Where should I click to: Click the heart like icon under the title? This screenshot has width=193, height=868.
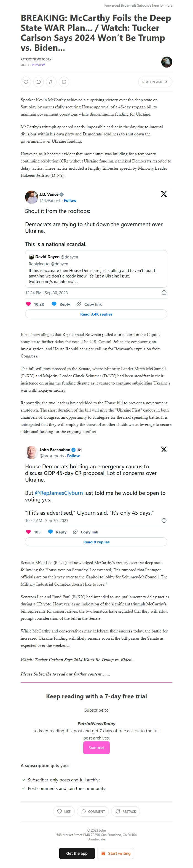point(26,82)
